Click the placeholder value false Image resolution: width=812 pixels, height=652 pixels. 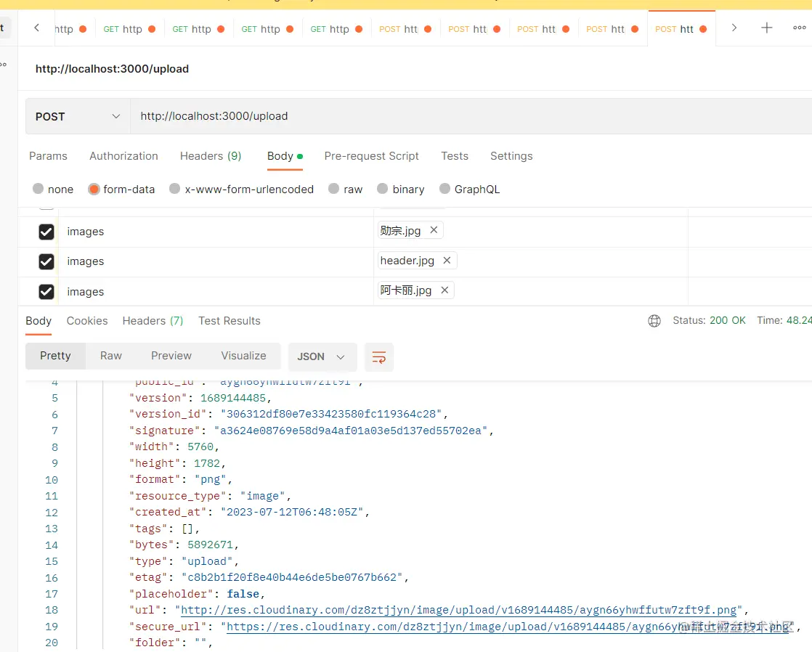pyautogui.click(x=243, y=593)
